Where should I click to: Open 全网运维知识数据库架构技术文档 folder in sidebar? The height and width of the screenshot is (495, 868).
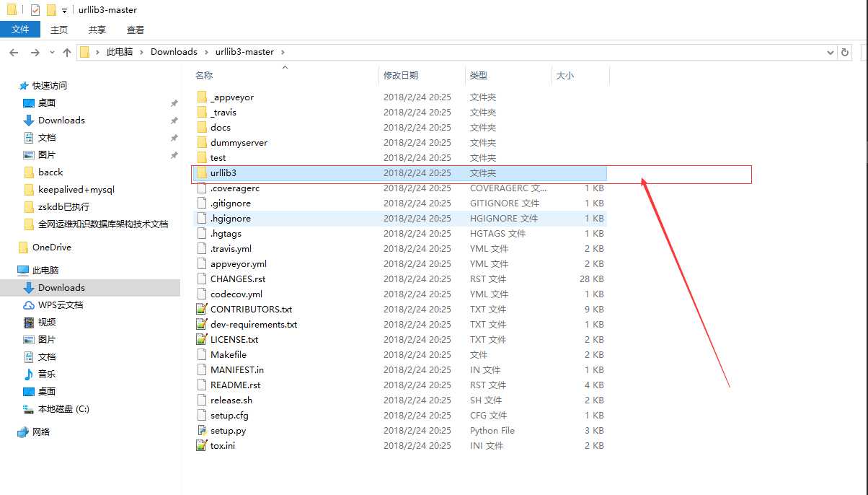point(103,224)
